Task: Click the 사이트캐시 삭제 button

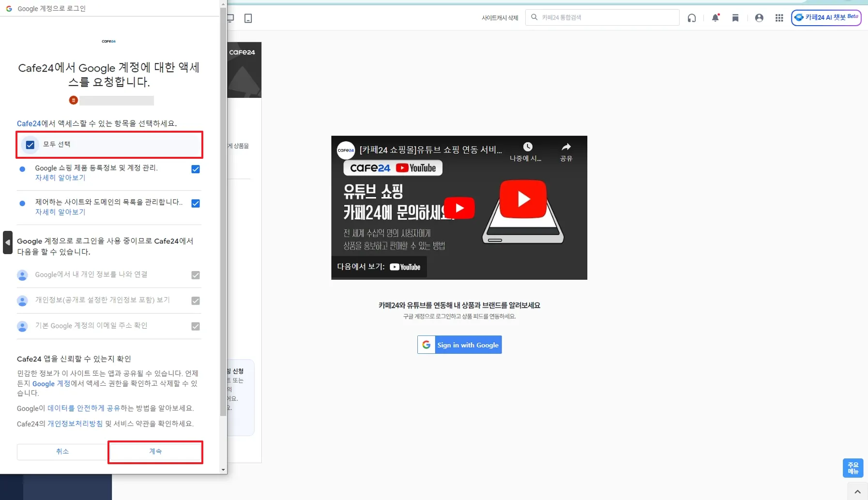Action: 500,18
